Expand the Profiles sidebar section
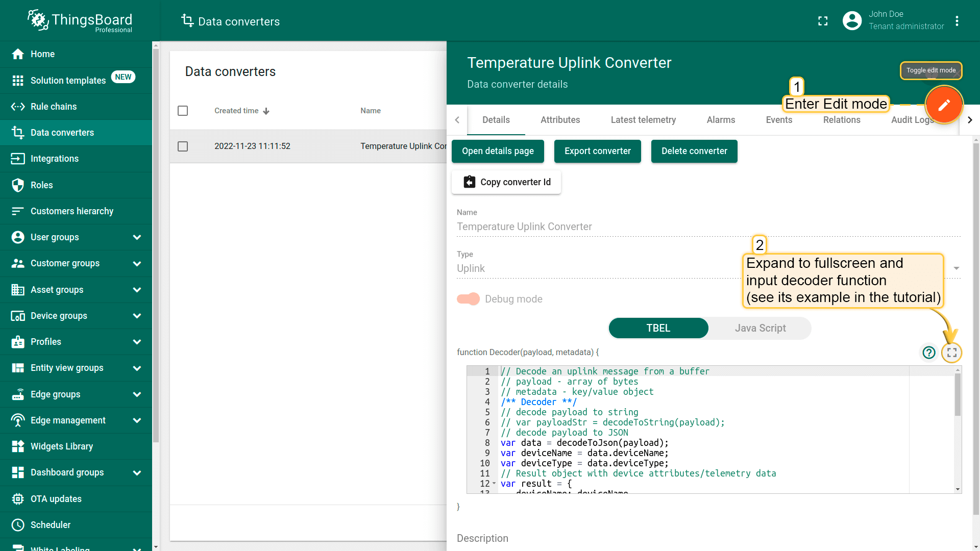Viewport: 980px width, 551px height. [136, 342]
